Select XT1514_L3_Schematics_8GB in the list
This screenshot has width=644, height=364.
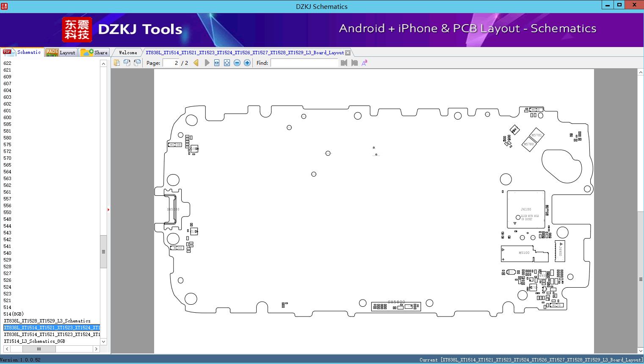point(35,341)
